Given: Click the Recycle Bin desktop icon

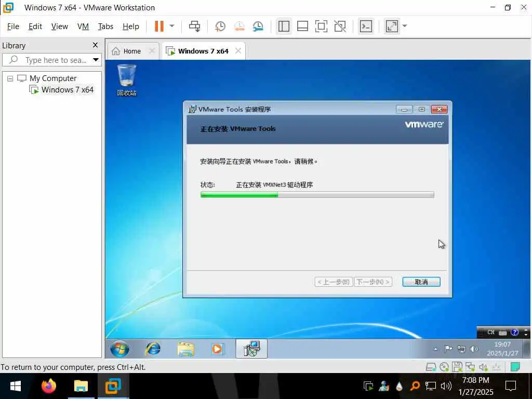Looking at the screenshot, I should pyautogui.click(x=127, y=81).
